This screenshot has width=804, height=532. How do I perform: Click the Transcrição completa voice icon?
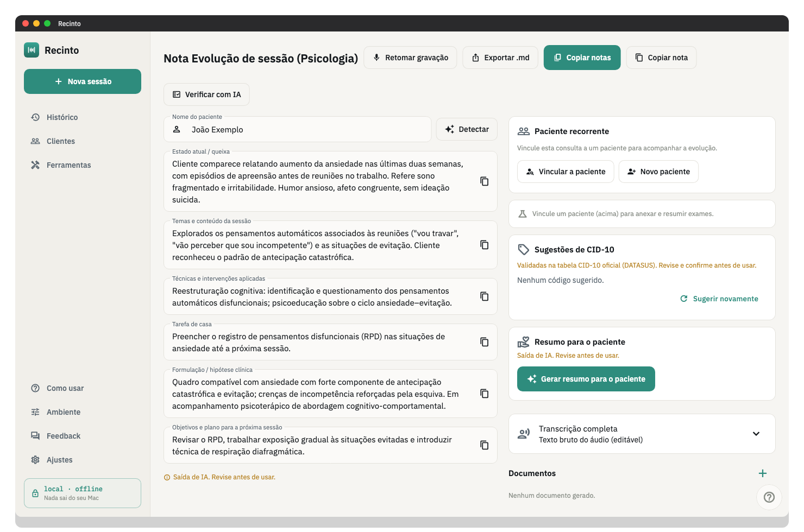tap(524, 434)
